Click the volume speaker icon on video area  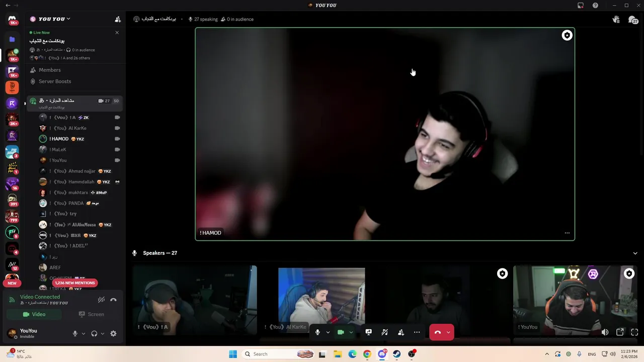pyautogui.click(x=605, y=332)
